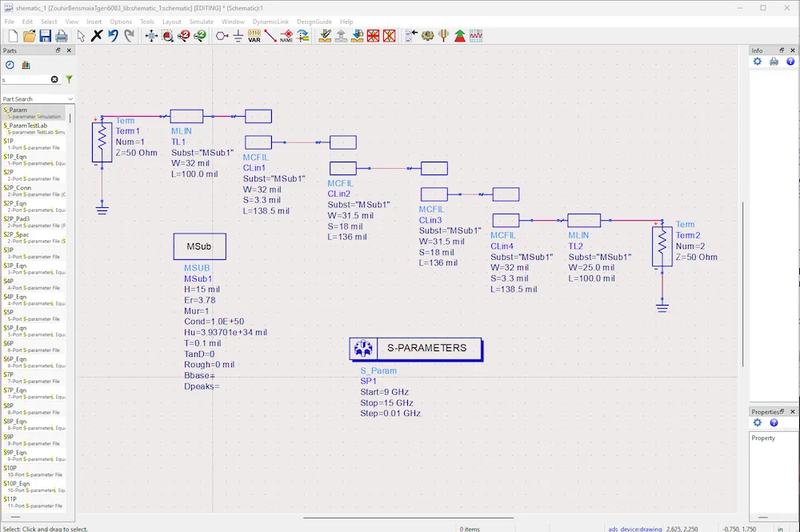This screenshot has height=532, width=800.
Task: Select the arrow pointer tool
Action: (x=81, y=36)
